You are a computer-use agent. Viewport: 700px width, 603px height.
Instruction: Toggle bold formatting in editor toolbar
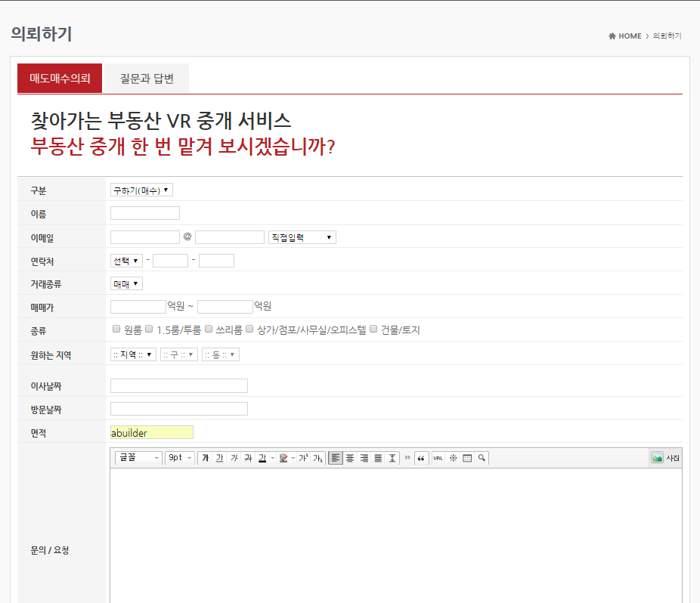pyautogui.click(x=205, y=458)
